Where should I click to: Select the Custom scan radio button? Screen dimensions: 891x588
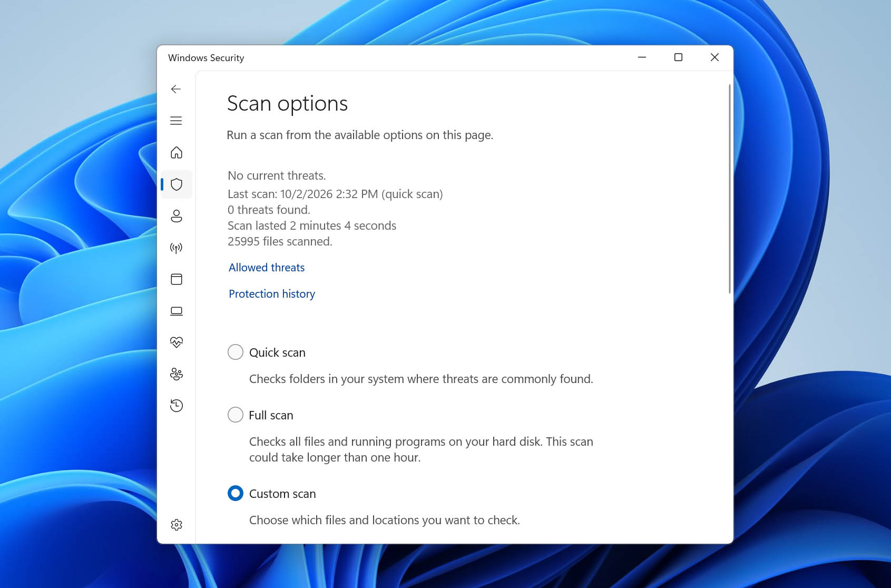coord(236,493)
